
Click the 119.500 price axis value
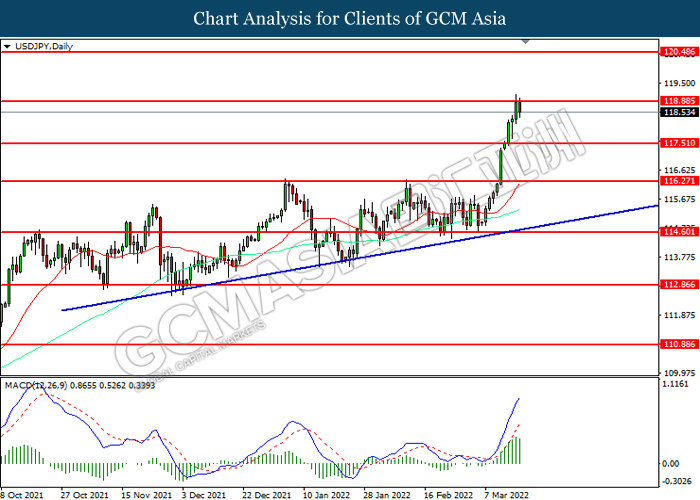(x=679, y=83)
